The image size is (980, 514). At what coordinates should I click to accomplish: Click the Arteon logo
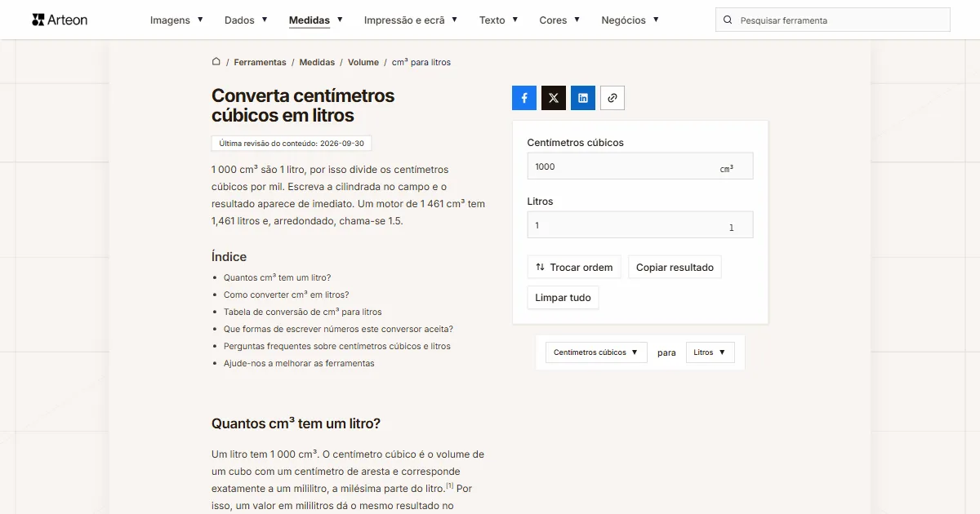60,20
